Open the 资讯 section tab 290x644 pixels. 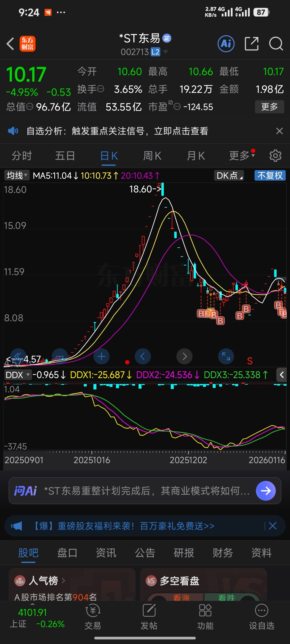[x=106, y=553]
